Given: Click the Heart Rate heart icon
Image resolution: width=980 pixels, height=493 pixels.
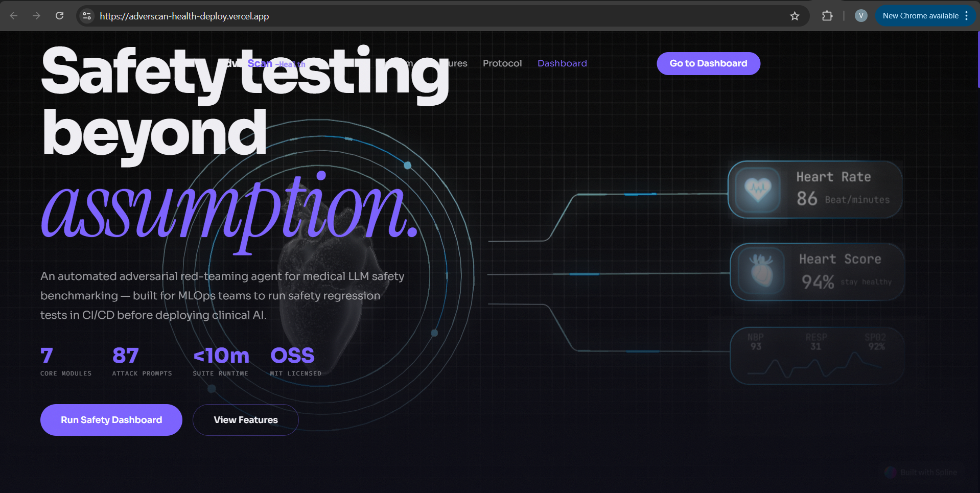Looking at the screenshot, I should tap(758, 190).
